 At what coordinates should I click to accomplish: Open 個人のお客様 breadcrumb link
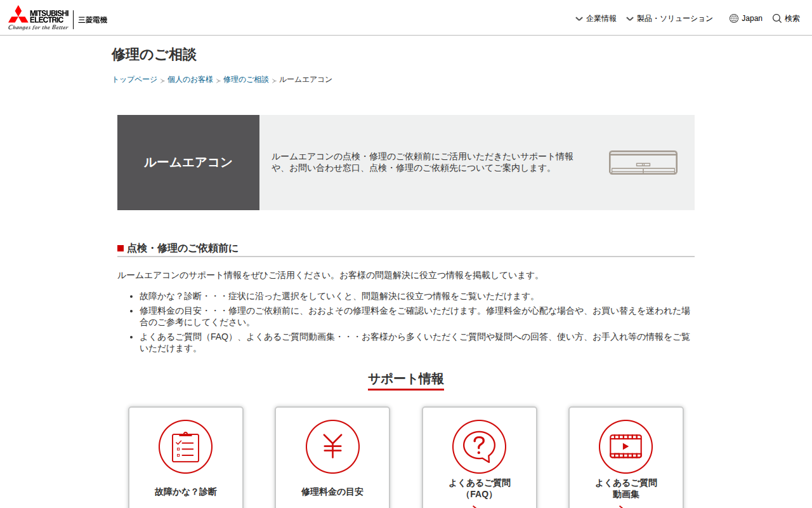(190, 79)
